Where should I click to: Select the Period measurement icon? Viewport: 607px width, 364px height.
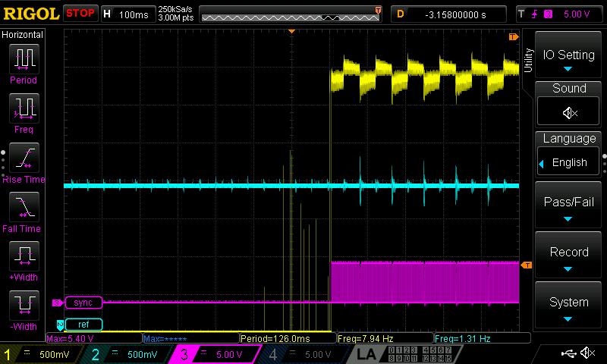(x=23, y=64)
